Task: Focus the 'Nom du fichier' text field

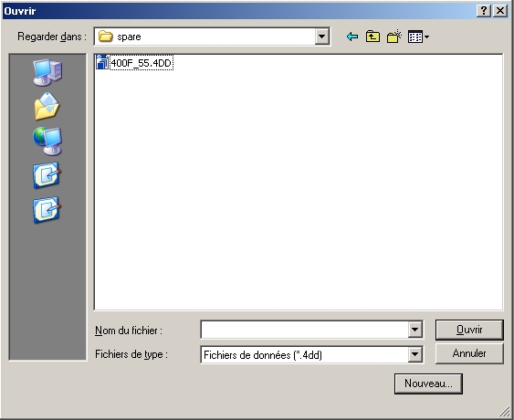Action: coord(304,330)
